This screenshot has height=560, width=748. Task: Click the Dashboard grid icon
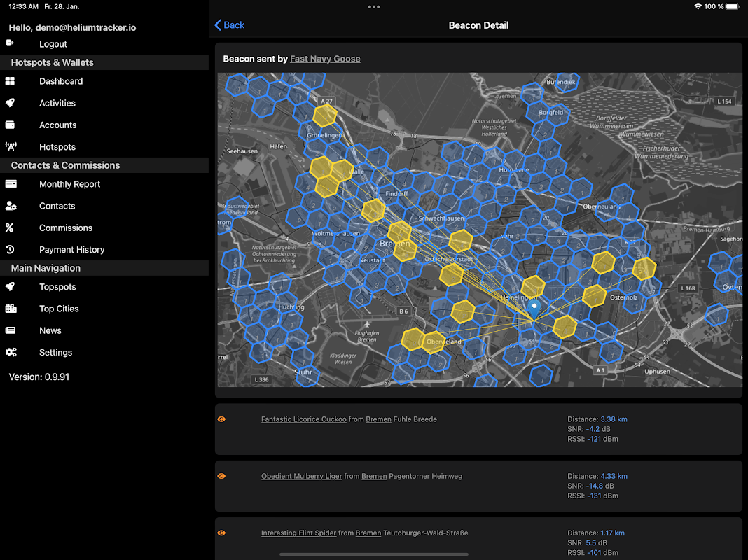pos(10,81)
